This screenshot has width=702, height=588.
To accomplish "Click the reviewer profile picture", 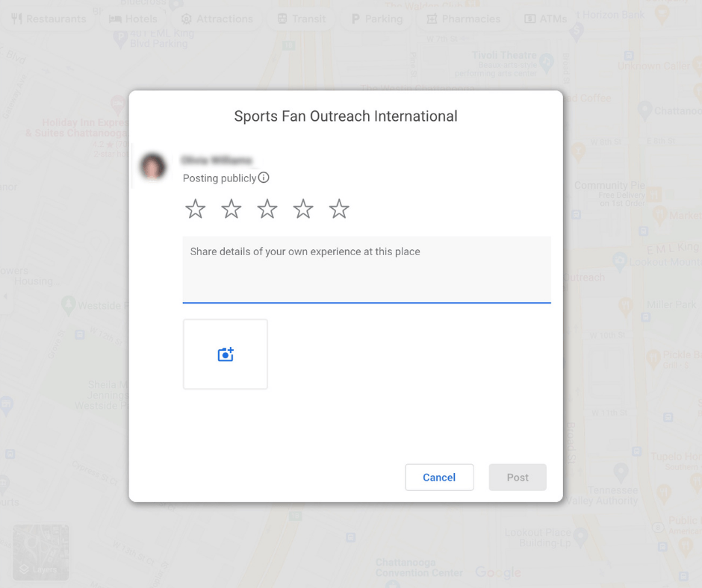I will tap(152, 166).
